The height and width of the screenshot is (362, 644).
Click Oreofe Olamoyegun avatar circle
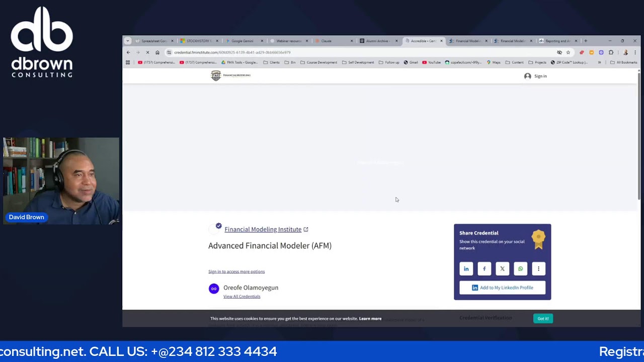[x=214, y=289]
